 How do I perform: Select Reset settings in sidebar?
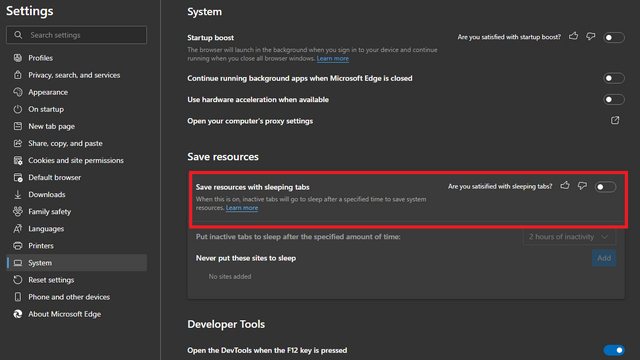tap(77, 280)
